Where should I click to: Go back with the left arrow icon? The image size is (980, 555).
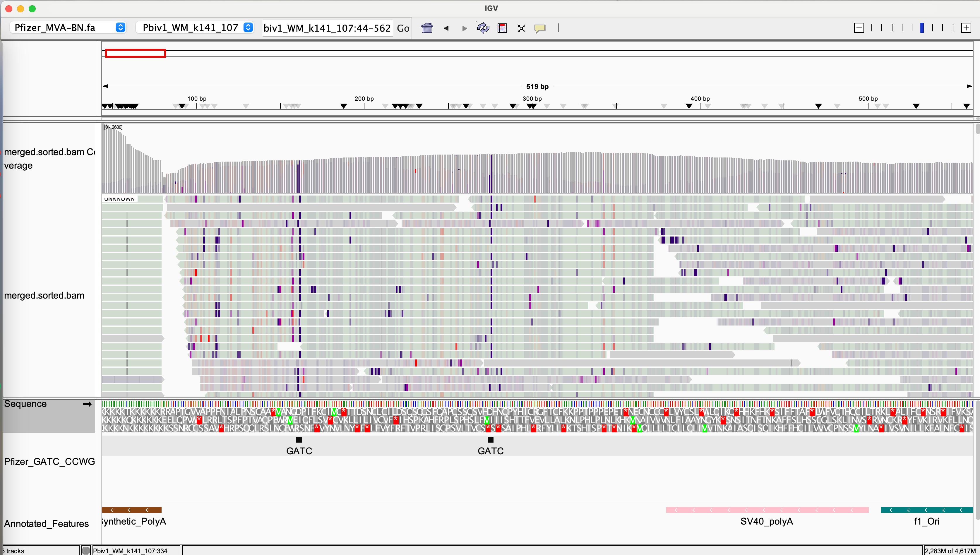click(446, 28)
